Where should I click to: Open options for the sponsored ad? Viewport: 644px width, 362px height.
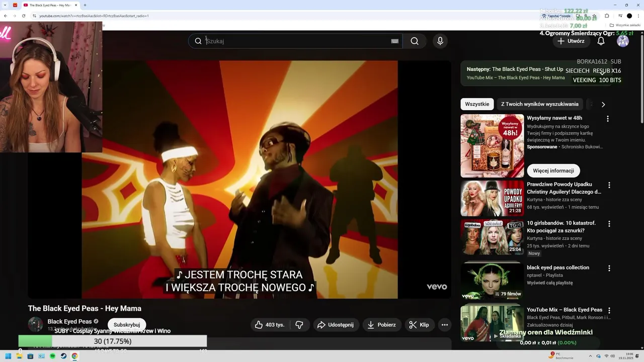click(x=607, y=119)
